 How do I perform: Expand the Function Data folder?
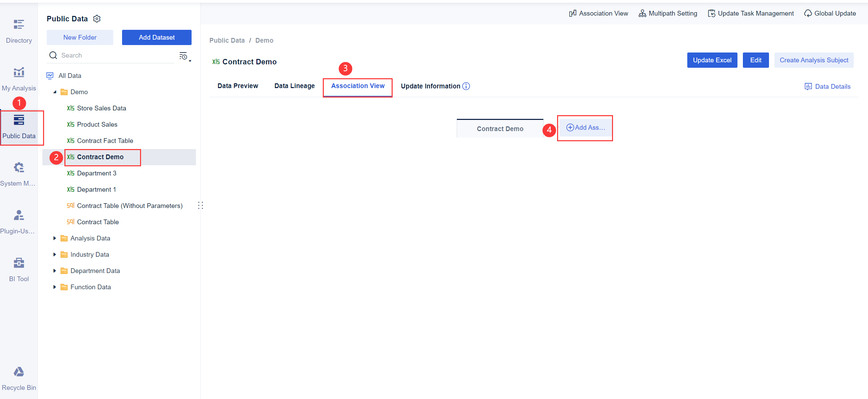tap(55, 287)
